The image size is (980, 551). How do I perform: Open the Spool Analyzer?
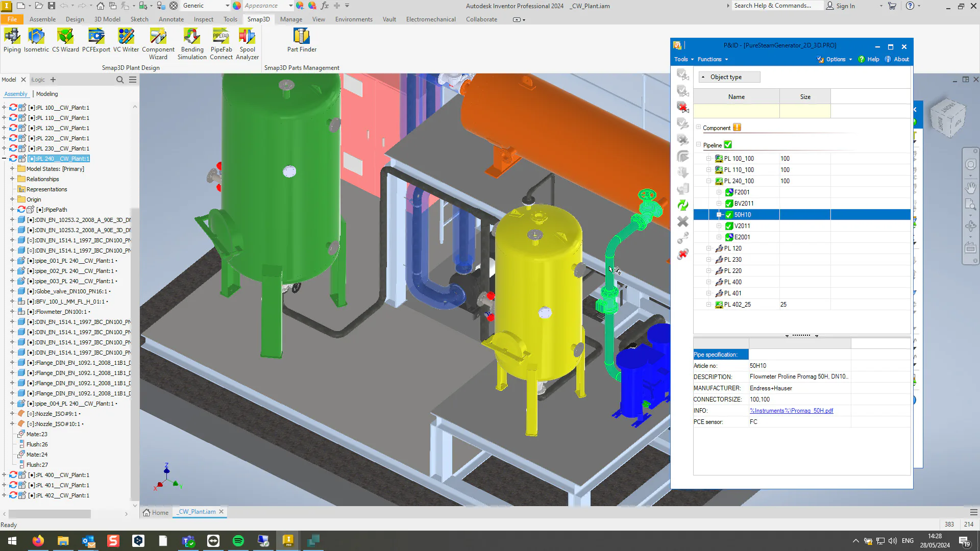[247, 44]
